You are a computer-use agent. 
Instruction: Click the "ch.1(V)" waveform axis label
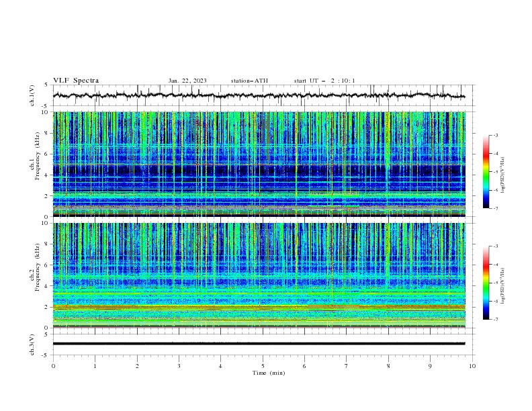[x=32, y=95]
